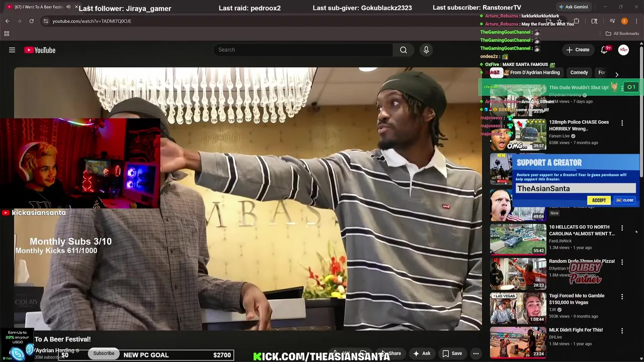The image size is (644, 362).
Task: Click CLOSE in Support a Creator banner
Action: (x=625, y=200)
